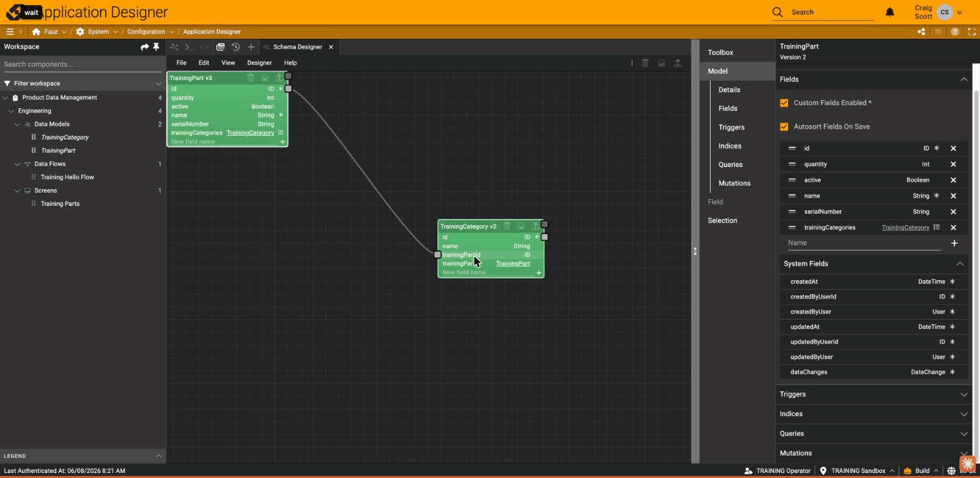Viewport: 980px width, 478px height.
Task: Click the share arrow icon in Workspace header
Action: pos(145,47)
